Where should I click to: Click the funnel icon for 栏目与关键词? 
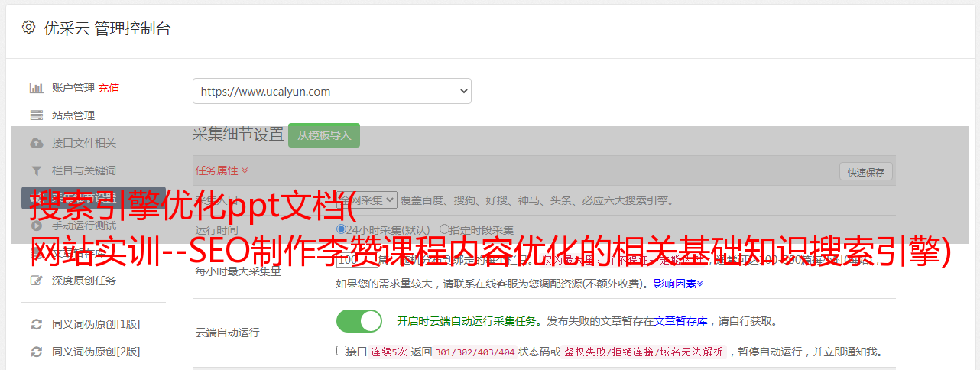36,170
